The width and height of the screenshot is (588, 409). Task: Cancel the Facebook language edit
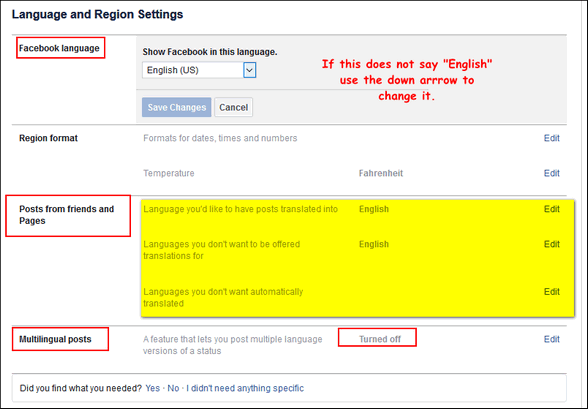[x=233, y=107]
